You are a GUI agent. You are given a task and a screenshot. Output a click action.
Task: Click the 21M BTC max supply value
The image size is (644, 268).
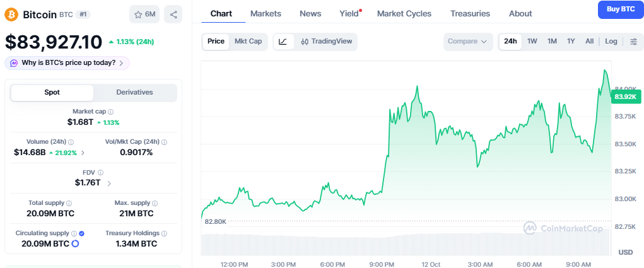coord(137,213)
